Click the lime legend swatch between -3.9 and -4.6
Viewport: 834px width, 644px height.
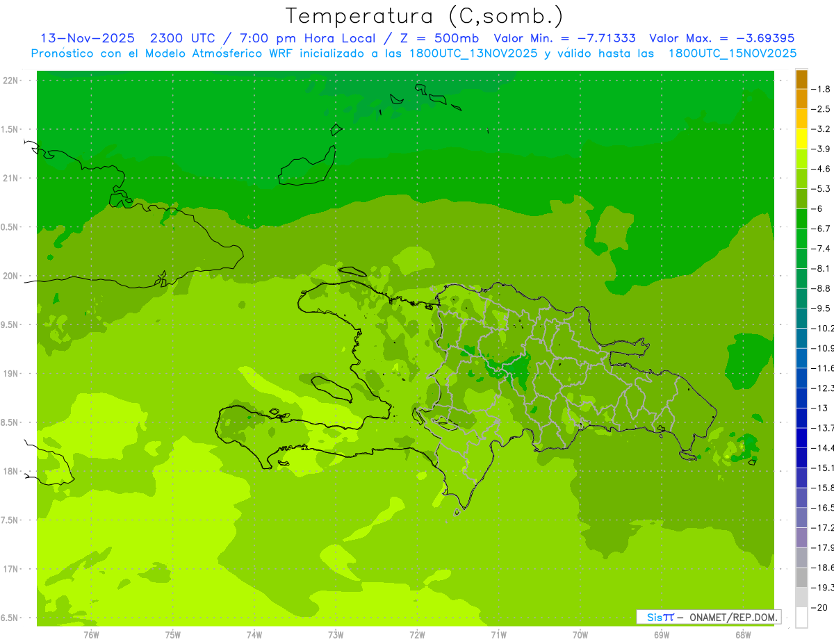point(801,158)
